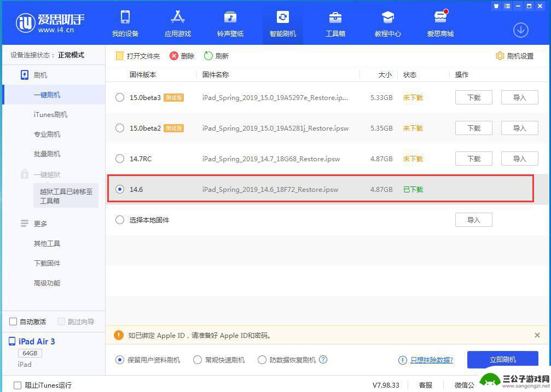Click the question mark beside 防数据恢复刷机
This screenshot has width=551, height=392.
click(323, 359)
